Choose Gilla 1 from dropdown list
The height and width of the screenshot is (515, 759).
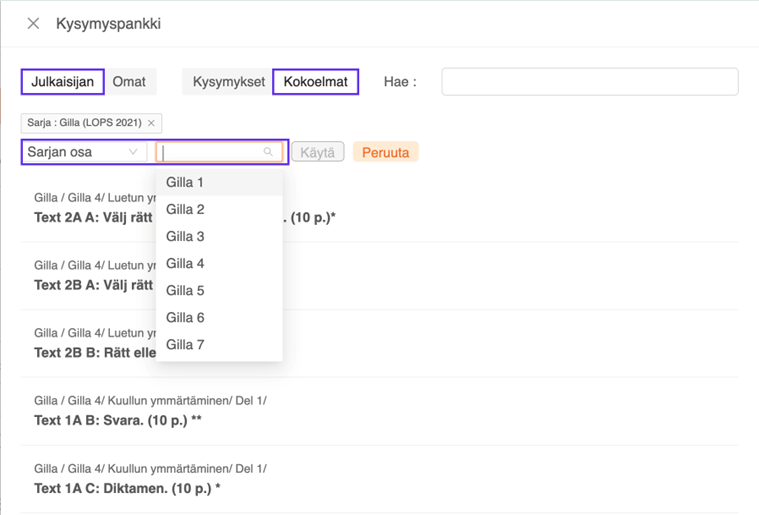pyautogui.click(x=185, y=183)
